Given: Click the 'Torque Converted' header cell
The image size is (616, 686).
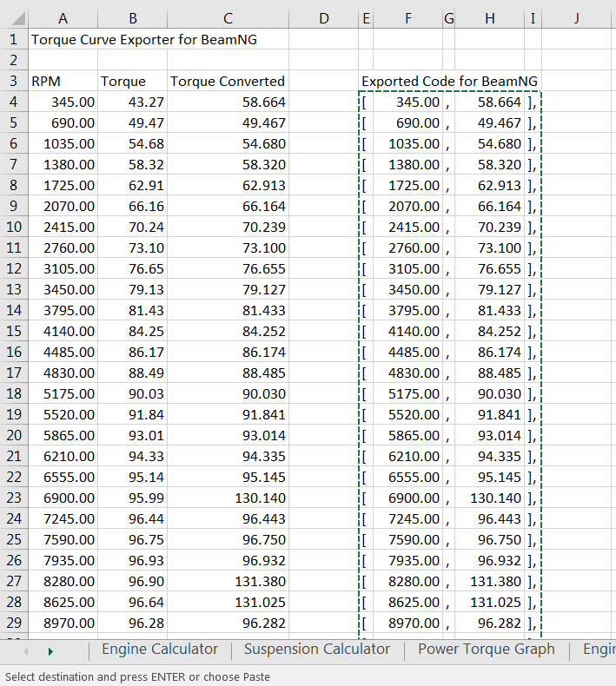Looking at the screenshot, I should click(228, 81).
